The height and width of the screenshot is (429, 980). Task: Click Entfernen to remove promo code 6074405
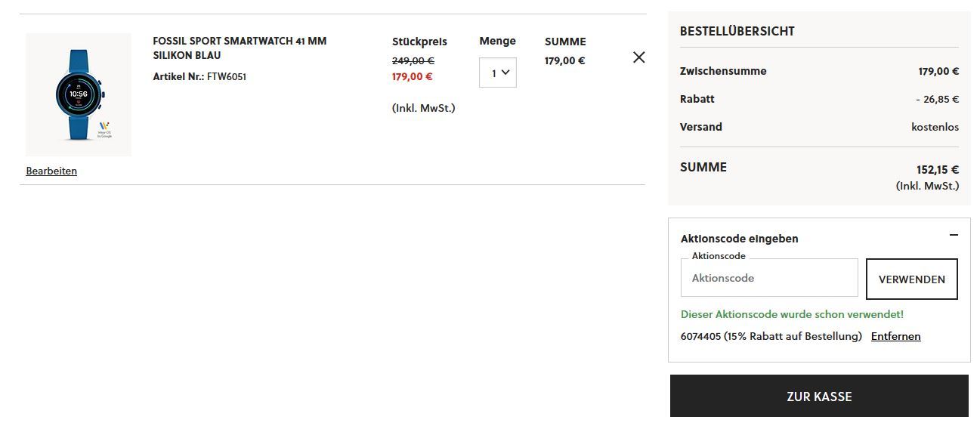coord(895,336)
